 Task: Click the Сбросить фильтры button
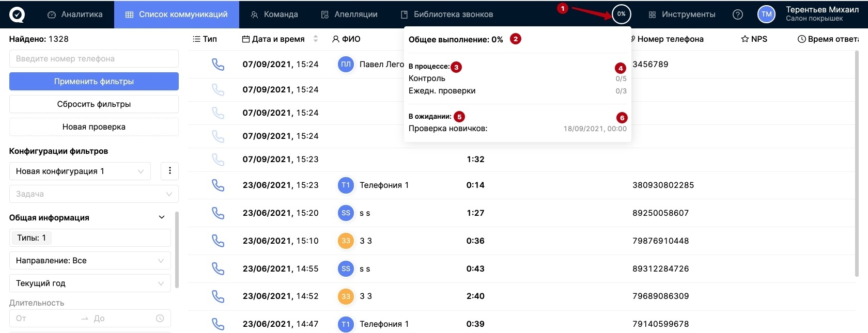(x=94, y=104)
